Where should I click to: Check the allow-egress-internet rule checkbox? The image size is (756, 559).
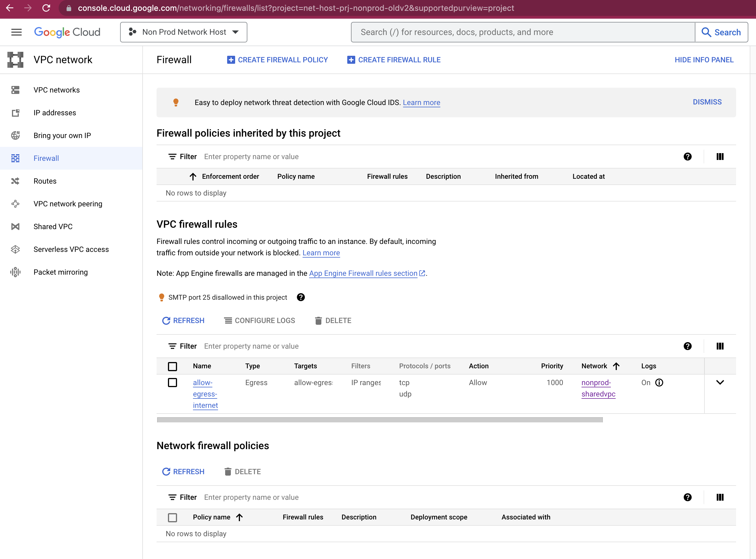(x=172, y=382)
